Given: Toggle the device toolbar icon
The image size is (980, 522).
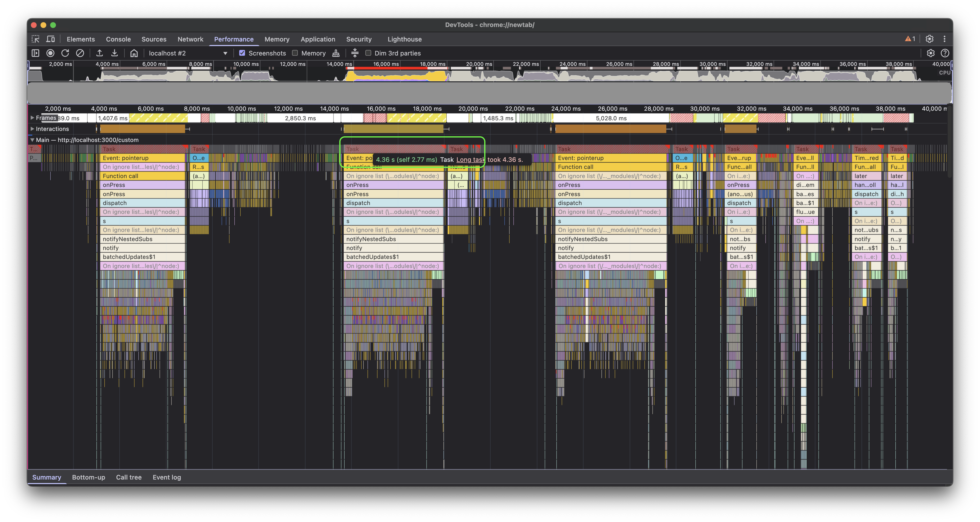Looking at the screenshot, I should coord(51,39).
